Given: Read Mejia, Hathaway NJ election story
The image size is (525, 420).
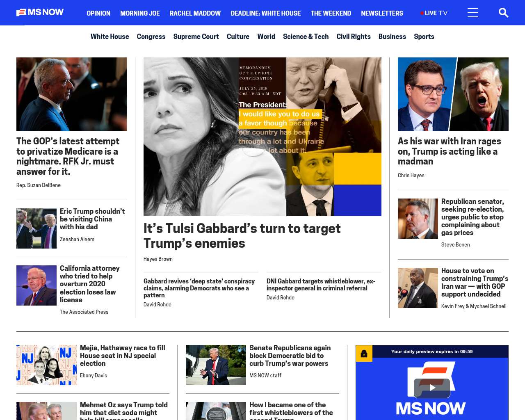Looking at the screenshot, I should (x=123, y=356).
